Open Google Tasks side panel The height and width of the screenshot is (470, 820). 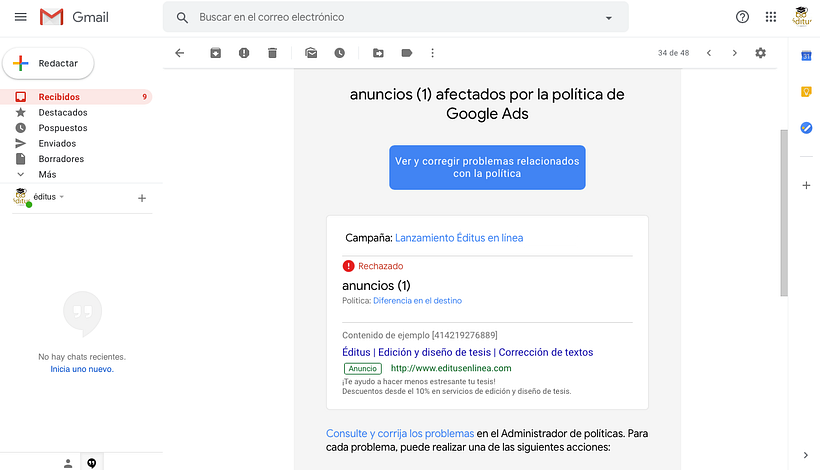pyautogui.click(x=806, y=128)
